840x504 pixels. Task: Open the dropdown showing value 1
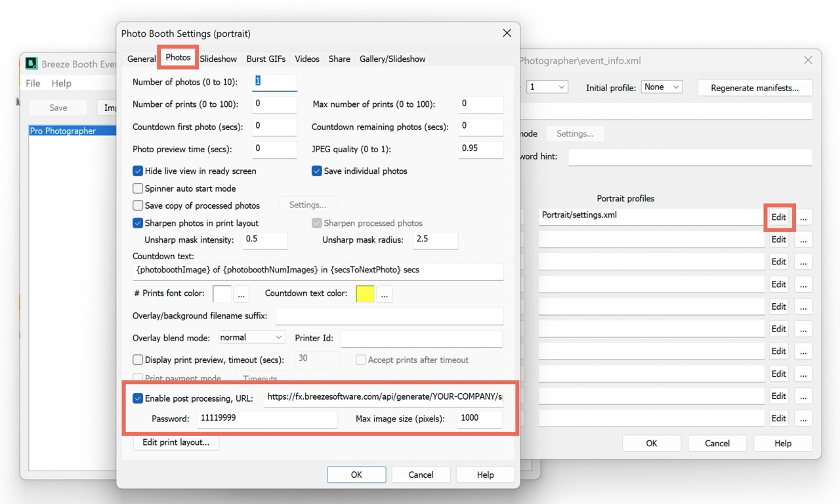pyautogui.click(x=547, y=87)
